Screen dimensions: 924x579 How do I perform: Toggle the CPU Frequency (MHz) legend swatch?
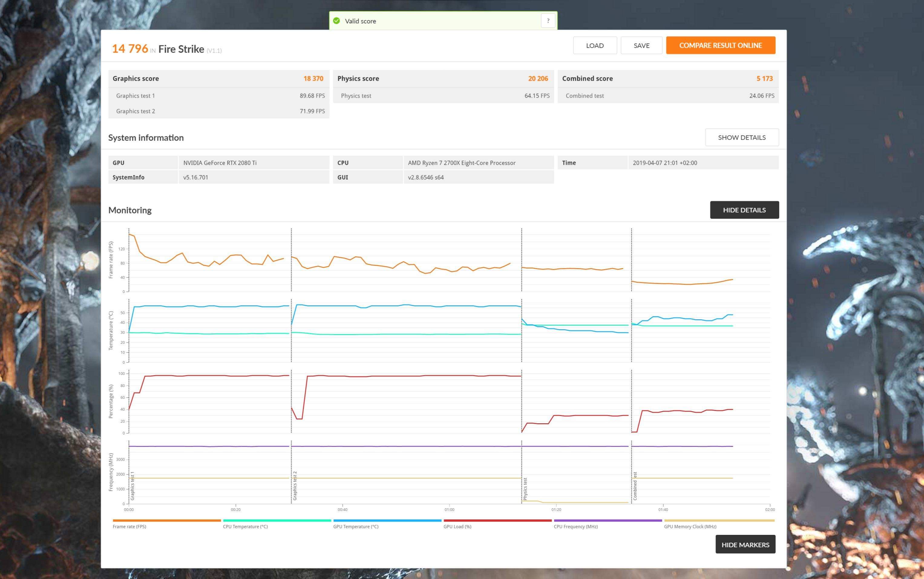pos(608,520)
